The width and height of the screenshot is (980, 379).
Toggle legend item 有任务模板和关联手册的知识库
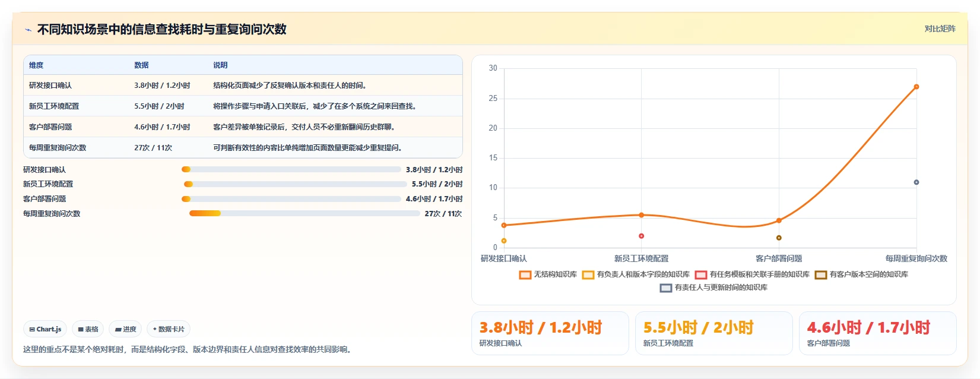pyautogui.click(x=752, y=274)
